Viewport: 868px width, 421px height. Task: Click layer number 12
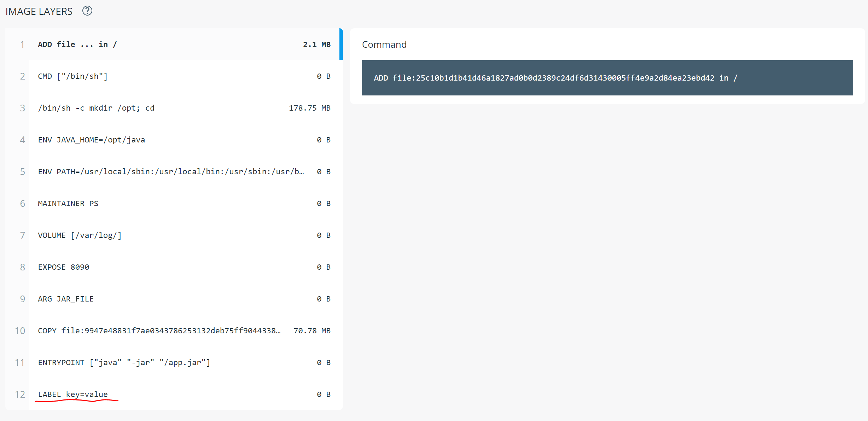click(x=20, y=394)
